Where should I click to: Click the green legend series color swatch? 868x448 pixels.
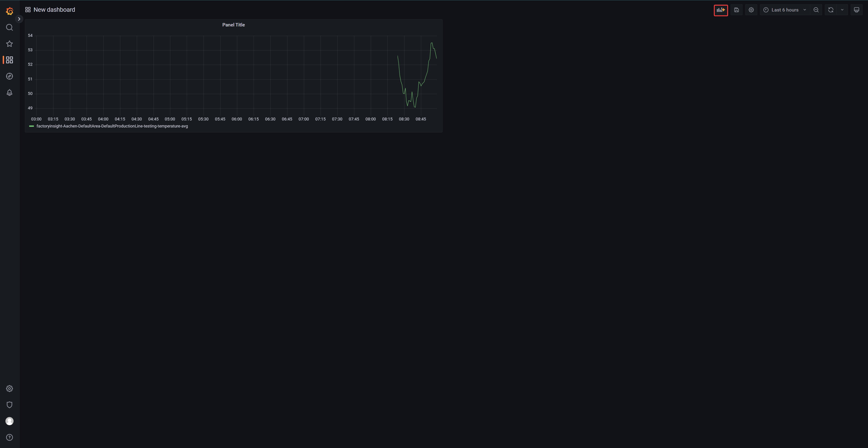pos(32,126)
